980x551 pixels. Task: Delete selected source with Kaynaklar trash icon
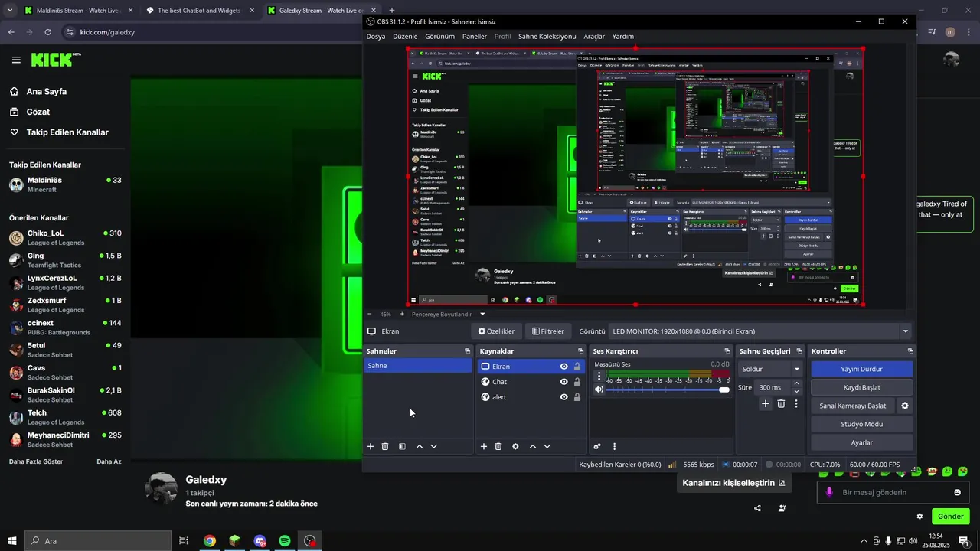(x=498, y=446)
